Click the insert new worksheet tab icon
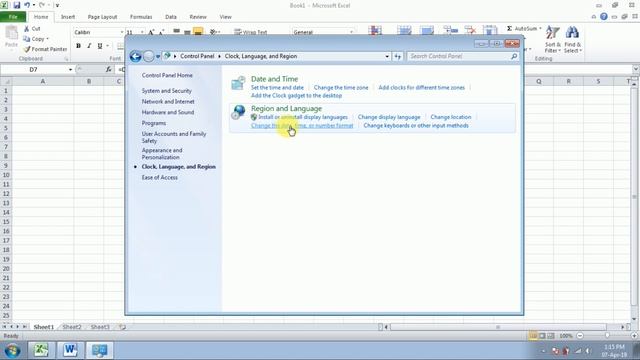640x360 pixels. coord(122,327)
